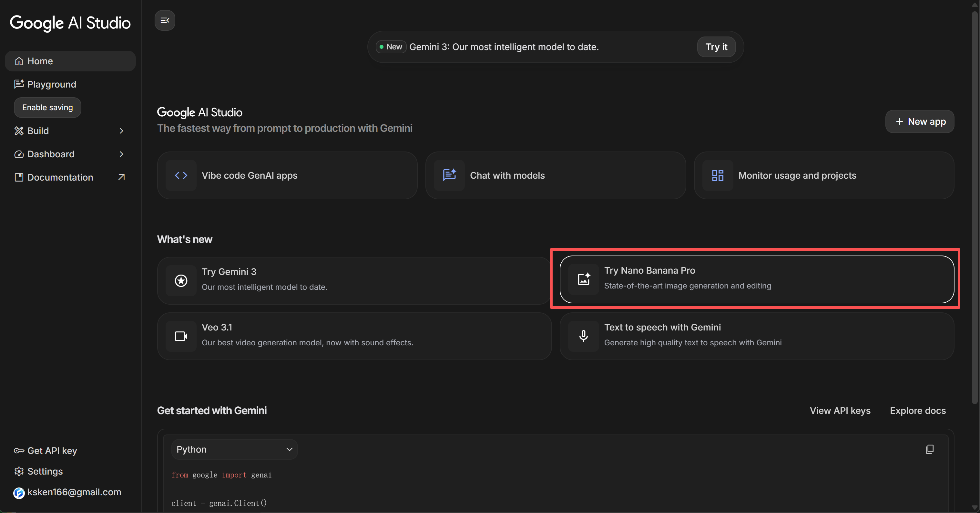
Task: Click the Settings gear icon
Action: [x=19, y=471]
